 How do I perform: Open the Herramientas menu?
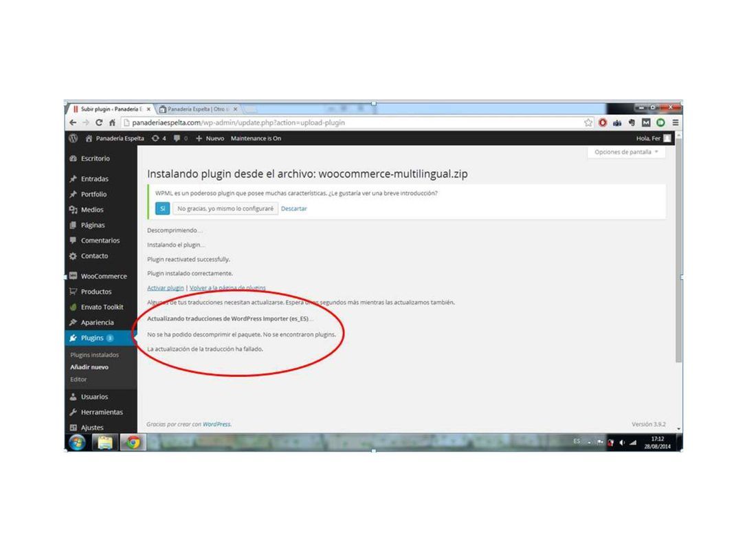(x=100, y=413)
